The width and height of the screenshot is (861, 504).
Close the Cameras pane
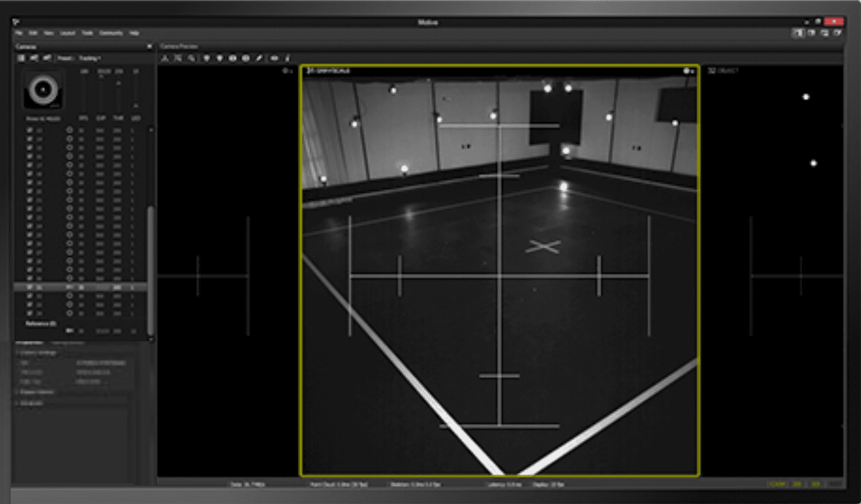coord(149,46)
